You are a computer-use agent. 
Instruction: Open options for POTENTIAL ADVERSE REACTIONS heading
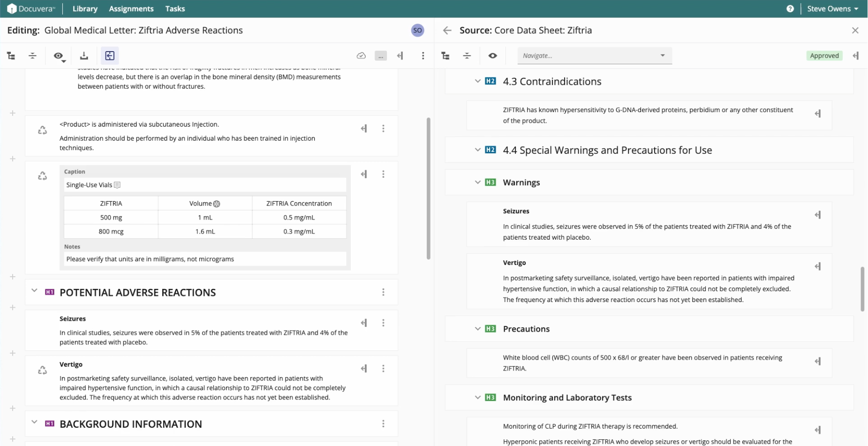pos(383,292)
